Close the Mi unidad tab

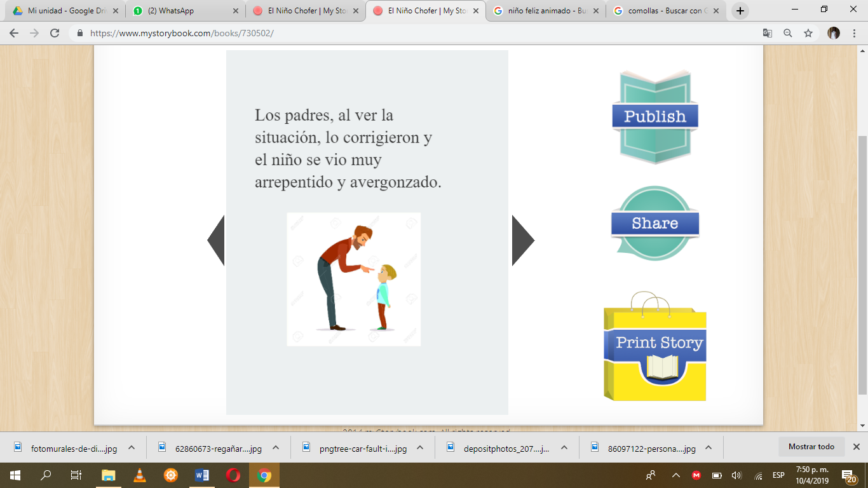[x=115, y=11]
